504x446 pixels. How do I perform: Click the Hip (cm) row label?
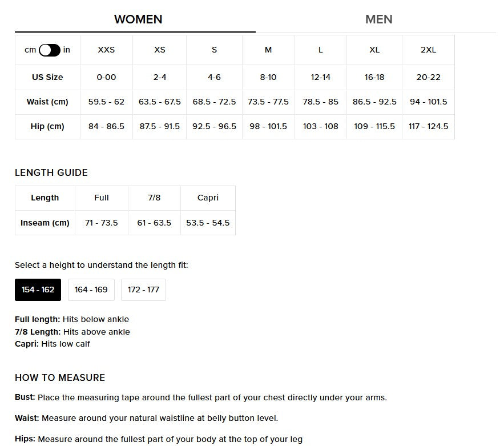47,127
